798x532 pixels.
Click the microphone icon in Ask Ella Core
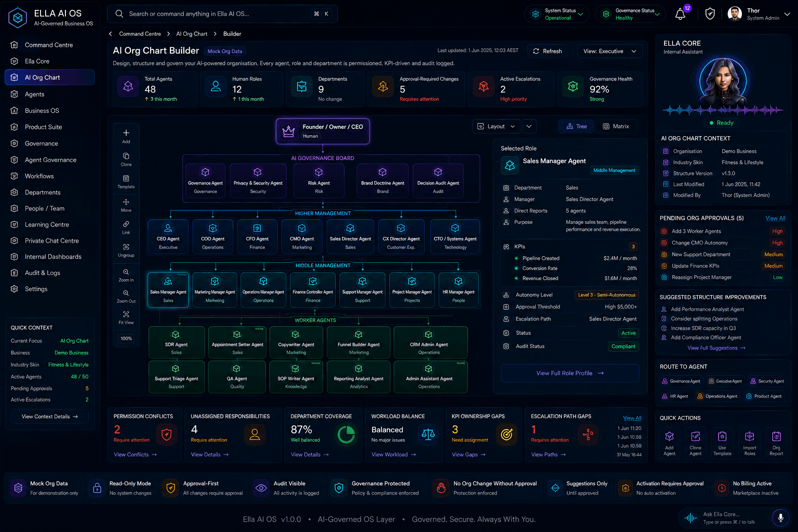780,517
